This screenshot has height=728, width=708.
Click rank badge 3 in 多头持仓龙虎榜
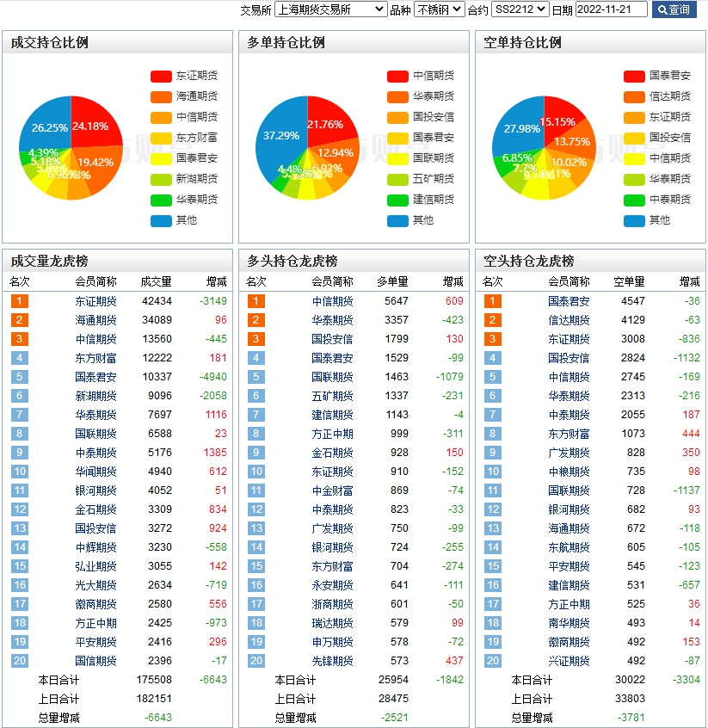(x=256, y=339)
